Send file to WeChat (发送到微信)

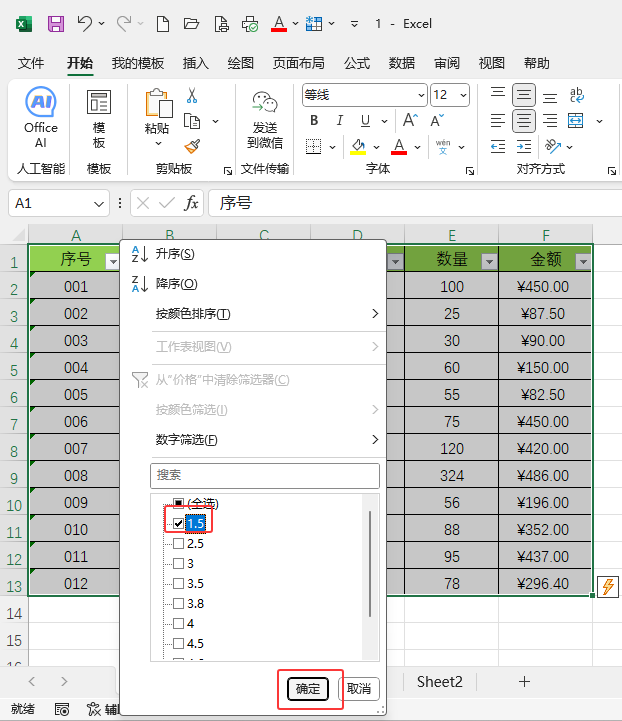click(265, 120)
